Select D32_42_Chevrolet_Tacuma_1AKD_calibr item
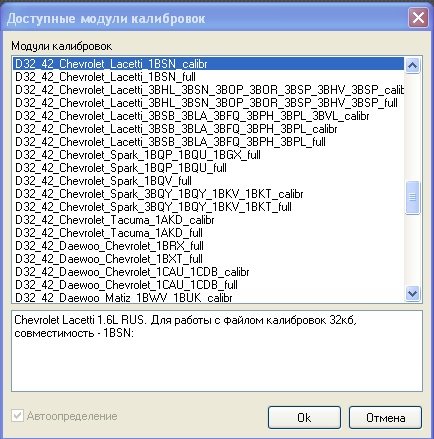Viewport: 434px width, 439px height. (208, 220)
